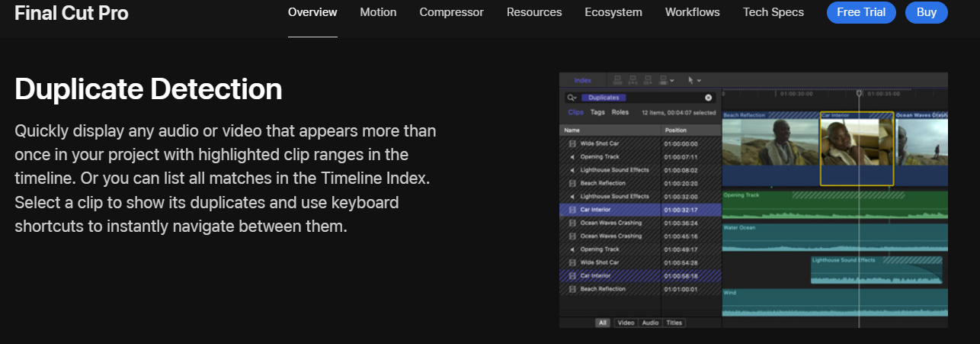Viewport: 980px width, 344px height.
Task: Click the append clip toolbar icon
Action: coord(648,80)
